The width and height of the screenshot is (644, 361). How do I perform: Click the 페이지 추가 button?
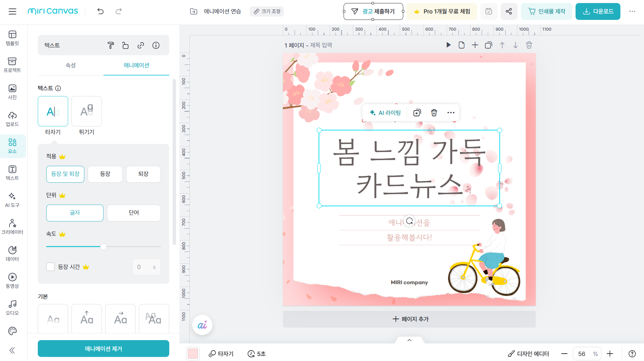[409, 319]
